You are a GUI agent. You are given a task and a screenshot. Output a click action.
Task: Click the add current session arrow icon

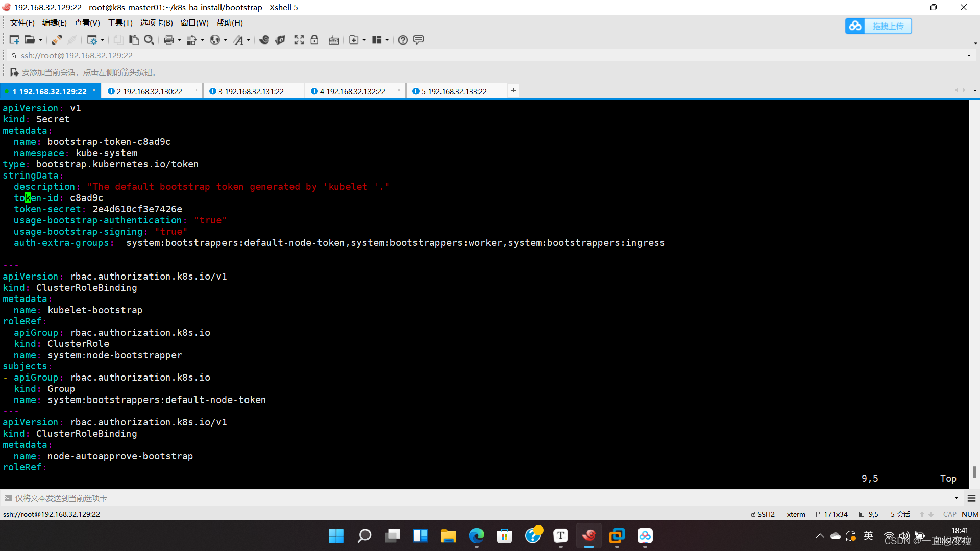coord(14,72)
